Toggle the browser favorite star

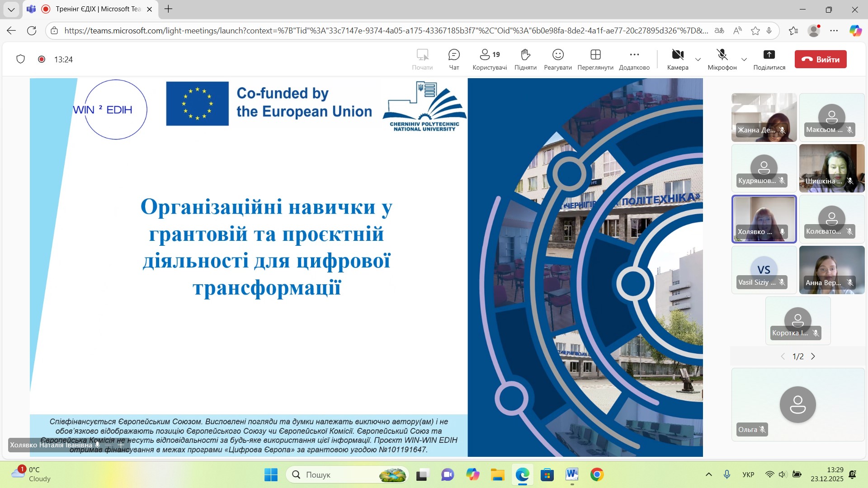click(x=755, y=31)
